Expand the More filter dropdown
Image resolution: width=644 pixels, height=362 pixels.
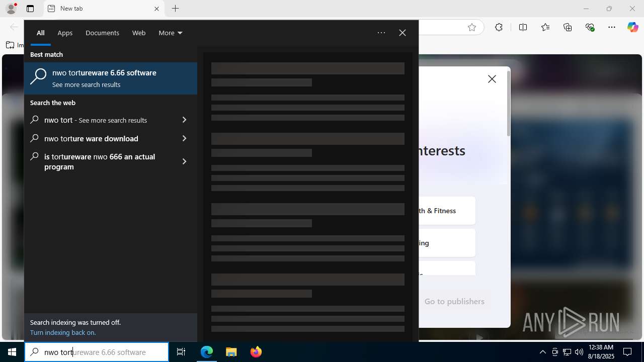[x=171, y=33]
